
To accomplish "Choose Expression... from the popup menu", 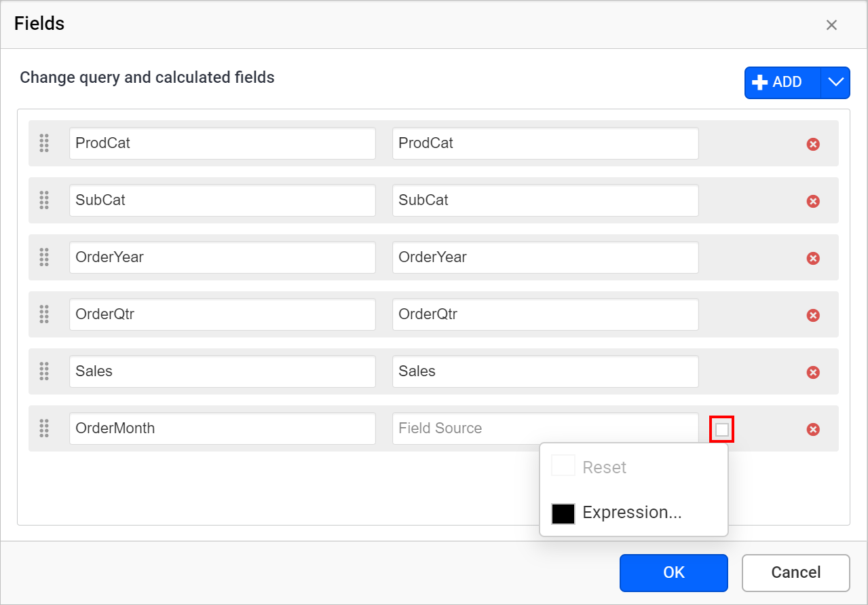I will tap(634, 513).
